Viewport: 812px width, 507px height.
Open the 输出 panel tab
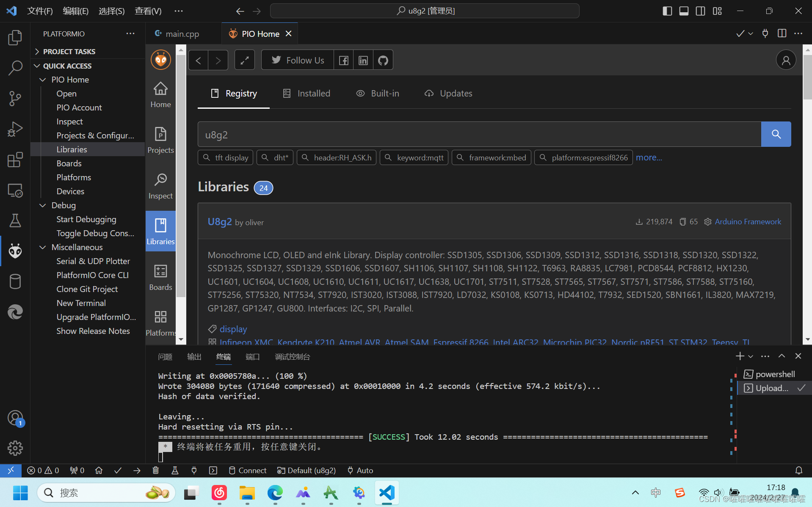pyautogui.click(x=194, y=357)
